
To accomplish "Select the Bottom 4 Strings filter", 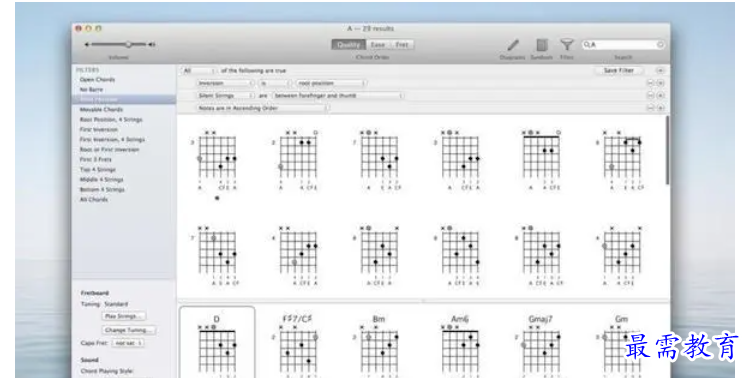I will (x=102, y=190).
